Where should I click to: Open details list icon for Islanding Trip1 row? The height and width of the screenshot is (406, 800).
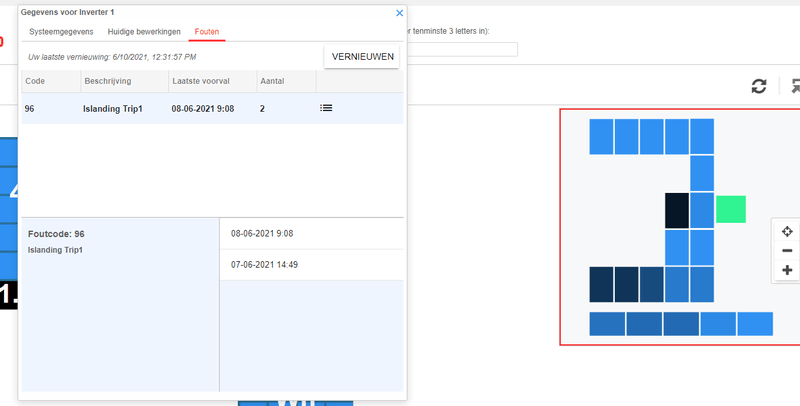click(x=326, y=108)
